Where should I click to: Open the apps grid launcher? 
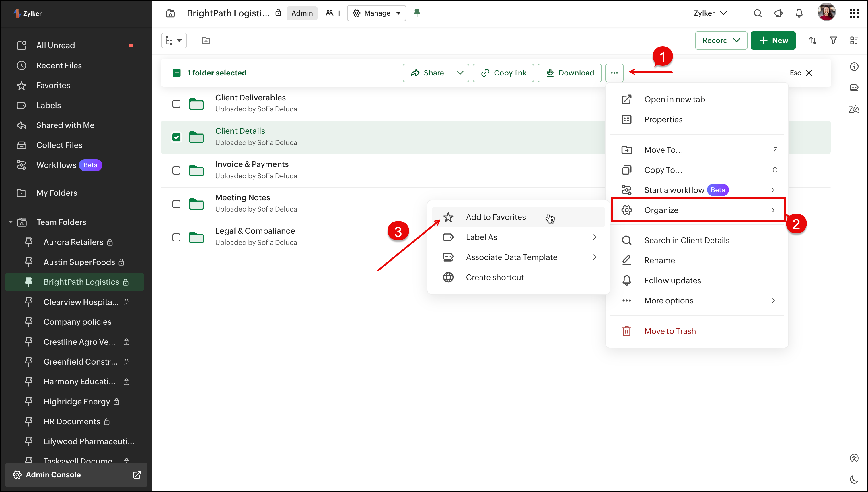[x=854, y=13]
